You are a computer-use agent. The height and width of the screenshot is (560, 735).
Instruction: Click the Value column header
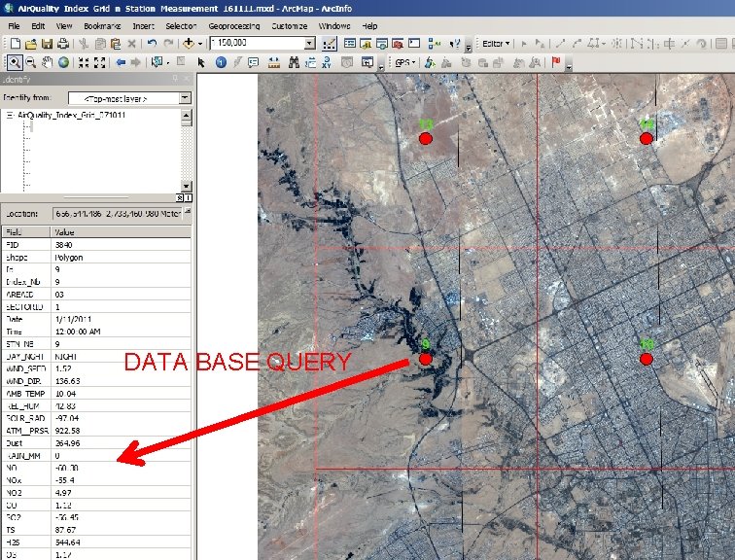click(x=121, y=232)
